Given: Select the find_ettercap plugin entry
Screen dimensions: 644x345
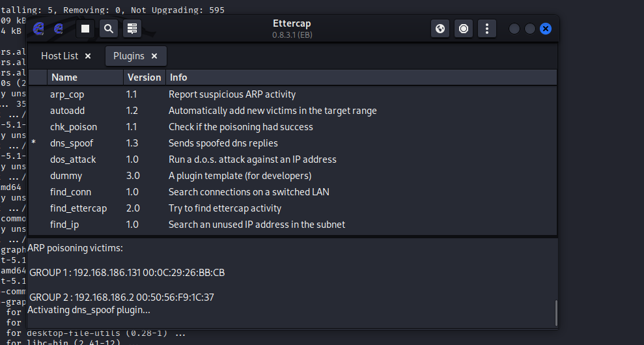Looking at the screenshot, I should click(78, 208).
